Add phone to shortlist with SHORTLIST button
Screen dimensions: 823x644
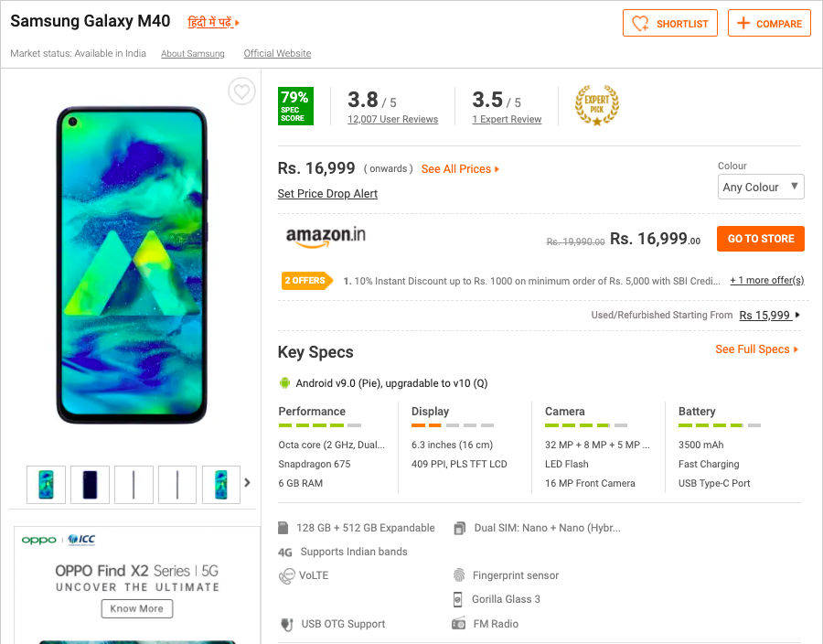coord(670,24)
